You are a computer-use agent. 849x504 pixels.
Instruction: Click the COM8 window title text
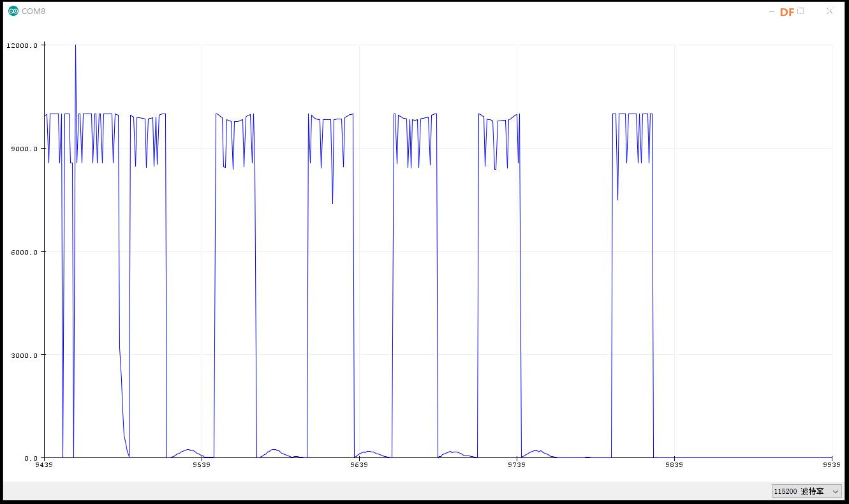(x=34, y=11)
